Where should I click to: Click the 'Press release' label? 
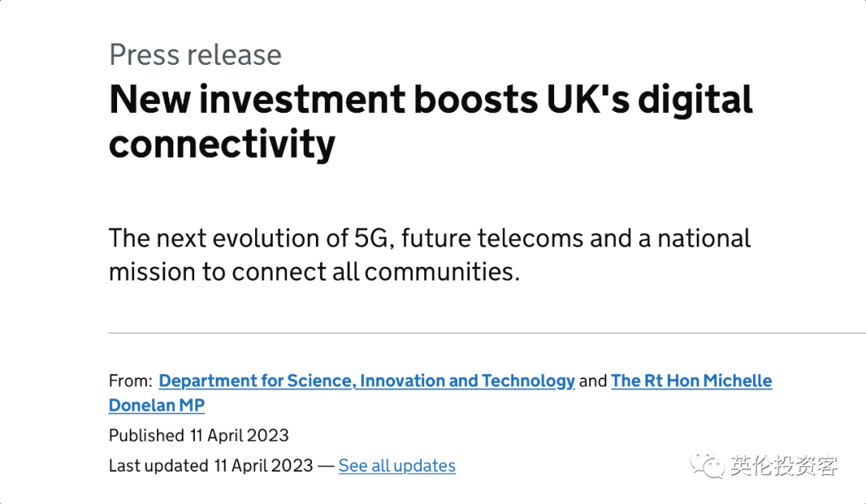(196, 54)
